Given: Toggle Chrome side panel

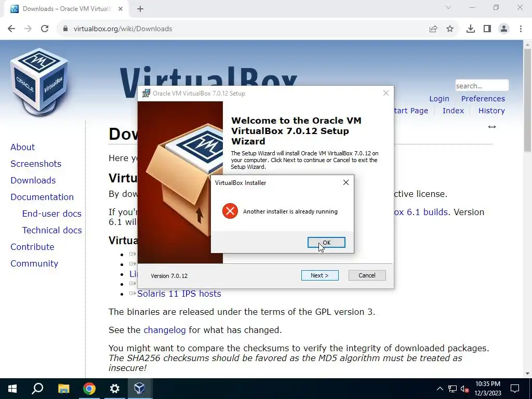Looking at the screenshot, I should coord(487,29).
